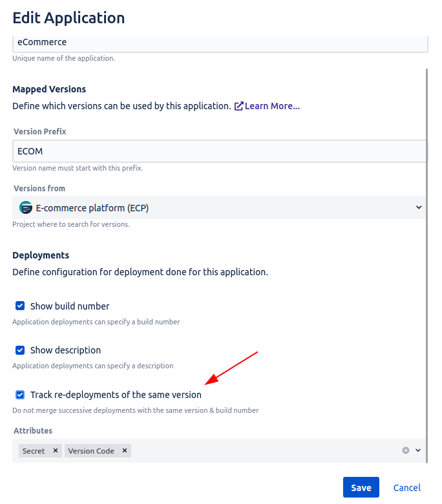Select the Secret attribute tag label
442x504 pixels.
click(34, 451)
